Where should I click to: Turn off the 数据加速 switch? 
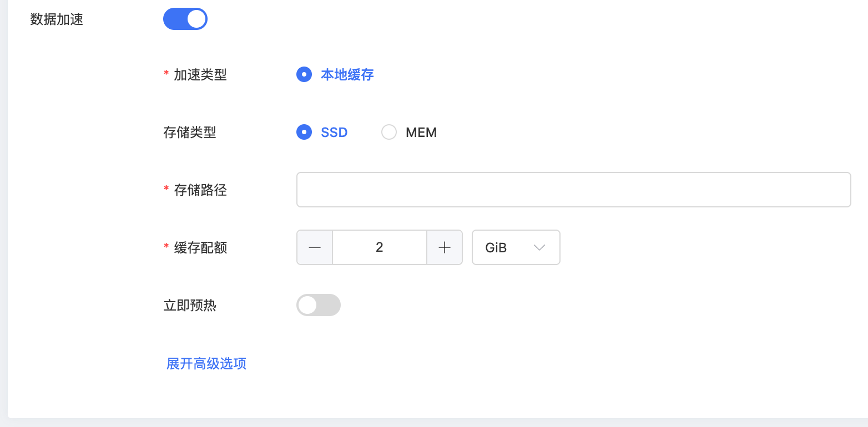pyautogui.click(x=185, y=19)
